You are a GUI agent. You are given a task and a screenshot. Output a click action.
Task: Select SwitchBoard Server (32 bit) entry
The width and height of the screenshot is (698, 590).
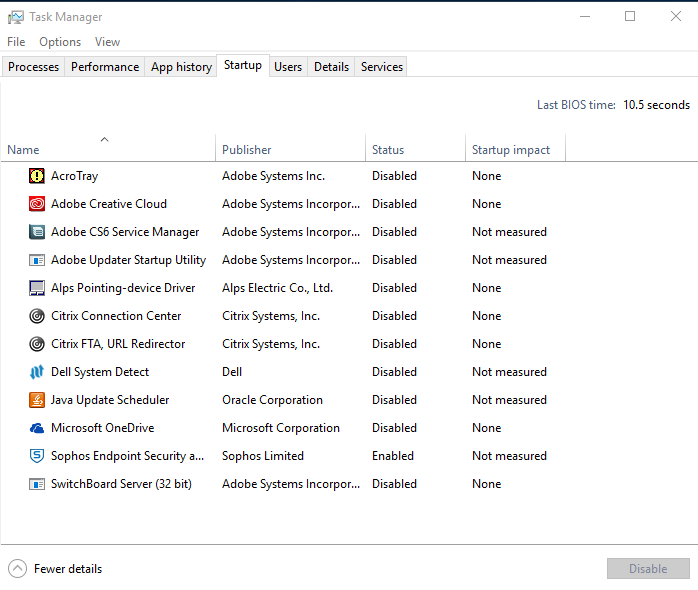[121, 484]
